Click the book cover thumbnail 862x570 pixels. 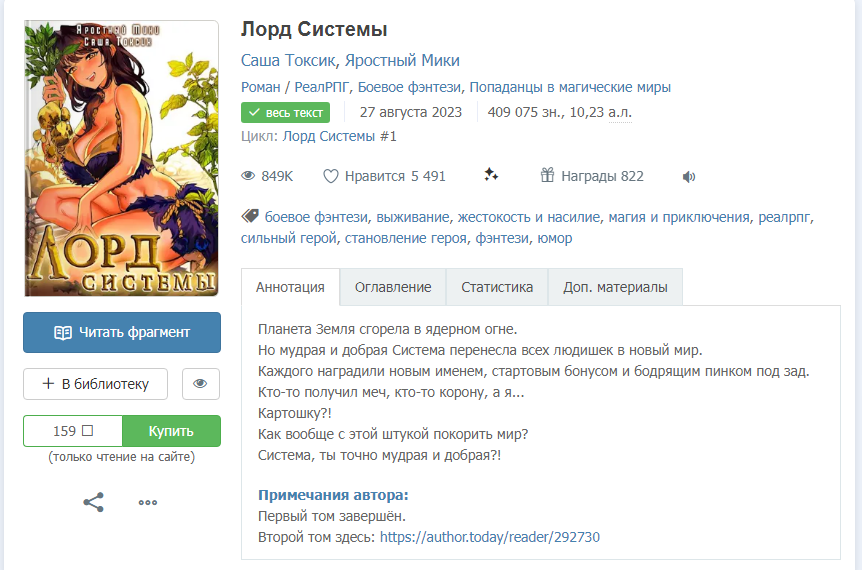point(122,158)
